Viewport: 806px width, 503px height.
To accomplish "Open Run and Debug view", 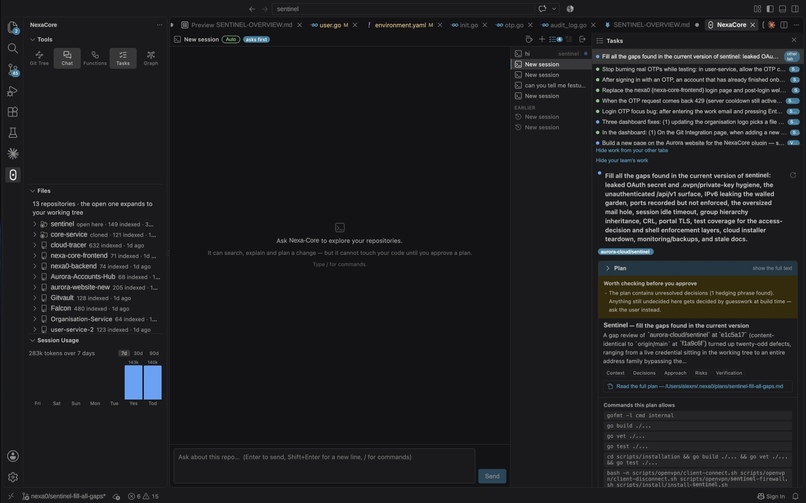I will (13, 91).
